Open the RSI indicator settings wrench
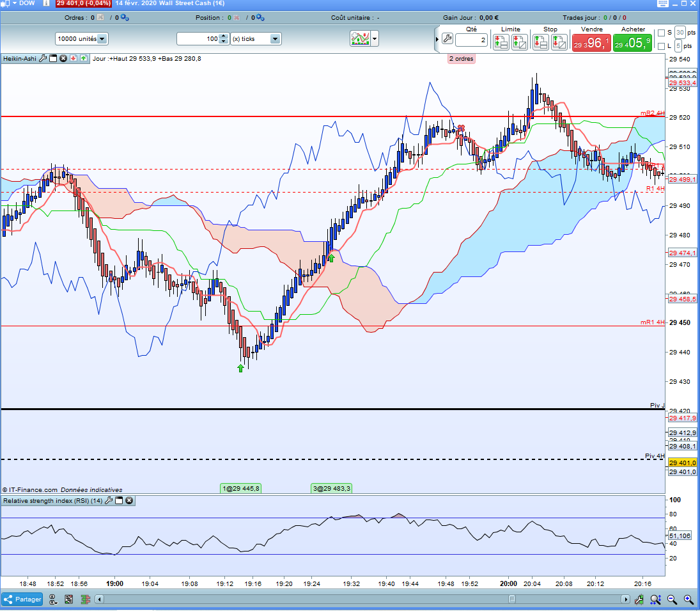Screen dimensions: 700x611 [x=109, y=501]
